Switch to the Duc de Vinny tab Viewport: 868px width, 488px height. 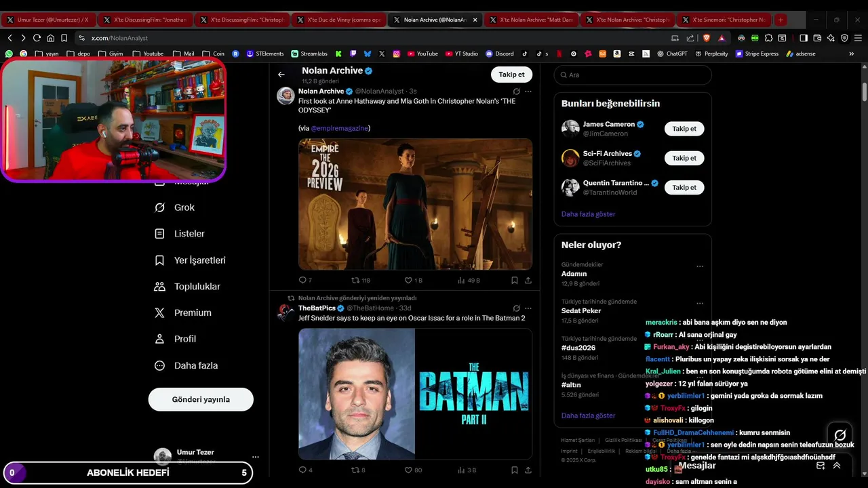pyautogui.click(x=338, y=20)
